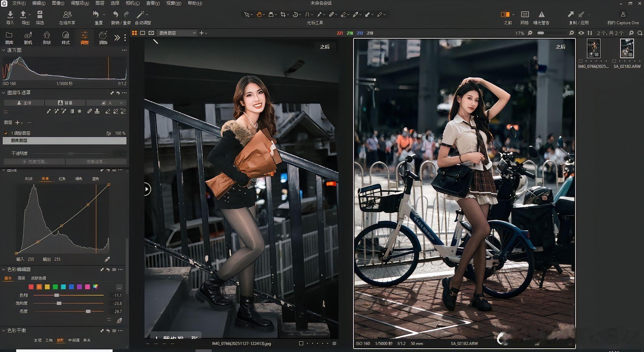The height and width of the screenshot is (352, 644).
Task: Uncheck the 调整图层 layer checkmark
Action: click(6, 133)
